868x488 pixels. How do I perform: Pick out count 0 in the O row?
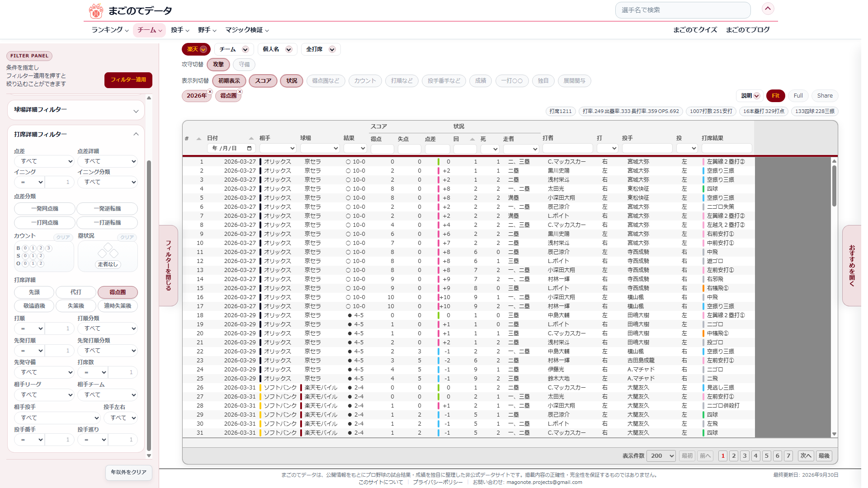coord(25,263)
